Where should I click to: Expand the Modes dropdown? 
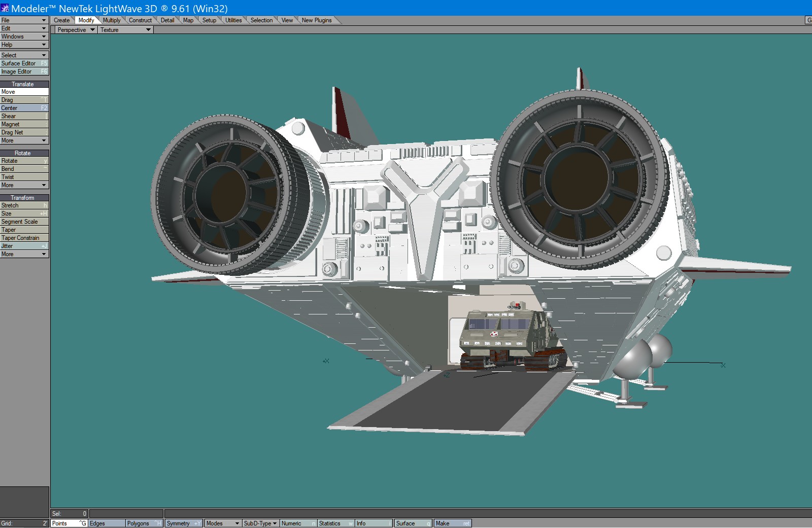tap(222, 523)
